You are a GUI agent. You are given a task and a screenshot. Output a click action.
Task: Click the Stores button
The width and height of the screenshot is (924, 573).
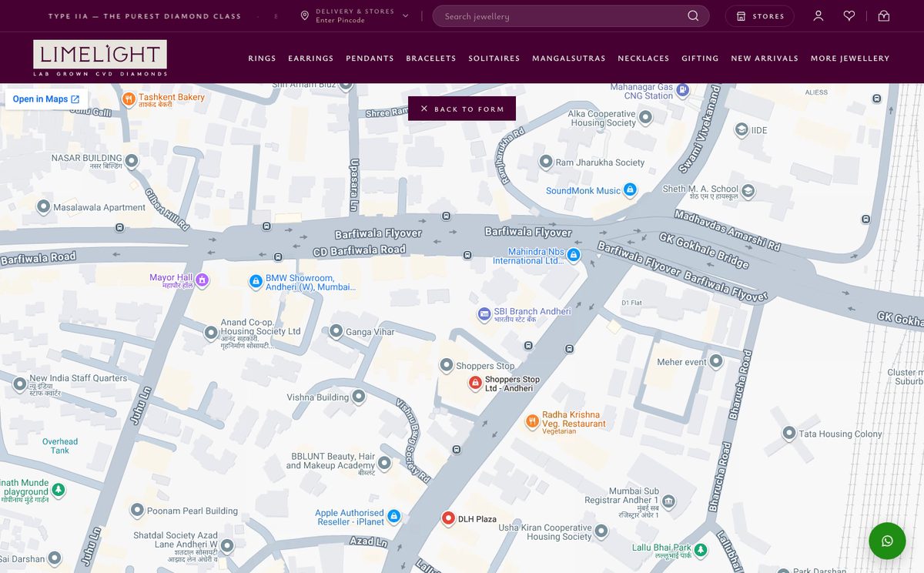click(x=760, y=16)
